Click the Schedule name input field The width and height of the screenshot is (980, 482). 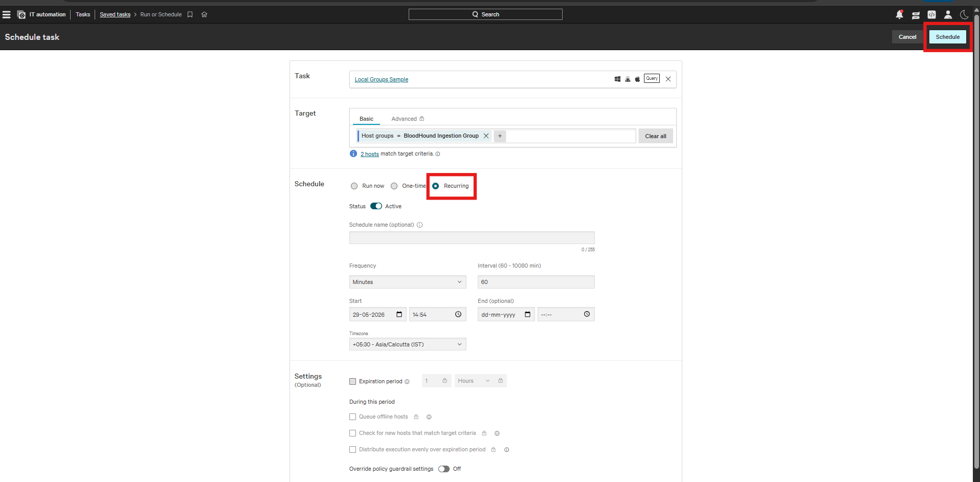472,237
